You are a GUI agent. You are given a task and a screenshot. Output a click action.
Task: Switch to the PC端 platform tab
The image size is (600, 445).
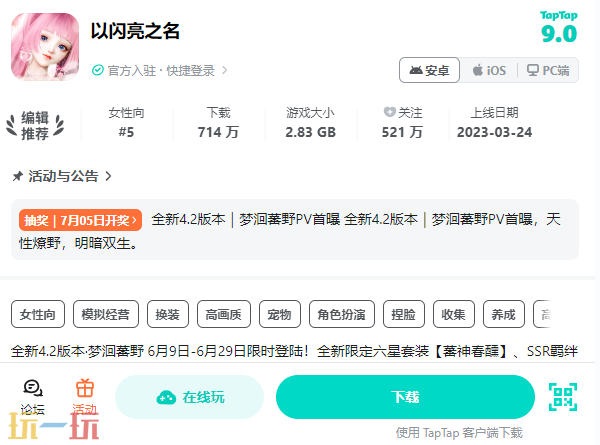click(x=548, y=70)
